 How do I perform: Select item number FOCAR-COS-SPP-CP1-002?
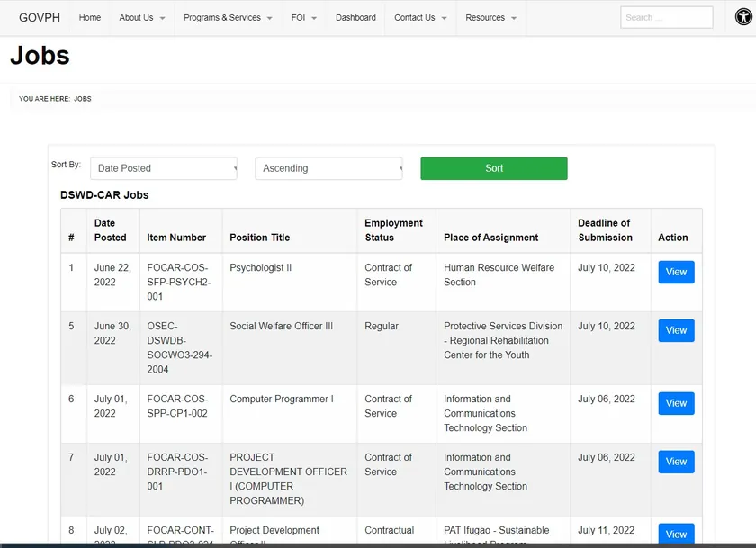coord(177,406)
